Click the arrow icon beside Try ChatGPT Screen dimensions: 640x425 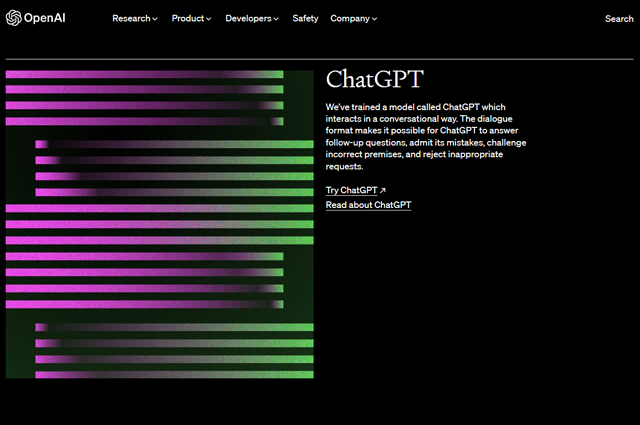click(x=382, y=190)
